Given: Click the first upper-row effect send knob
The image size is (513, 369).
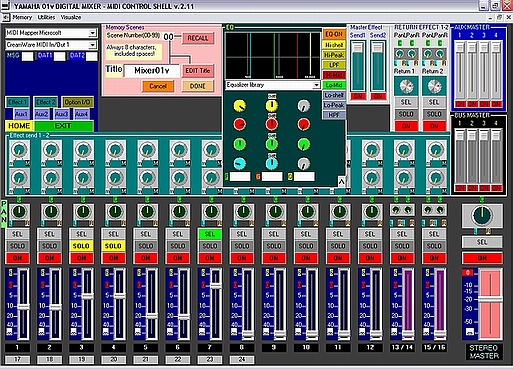Looking at the screenshot, I should point(19,150).
